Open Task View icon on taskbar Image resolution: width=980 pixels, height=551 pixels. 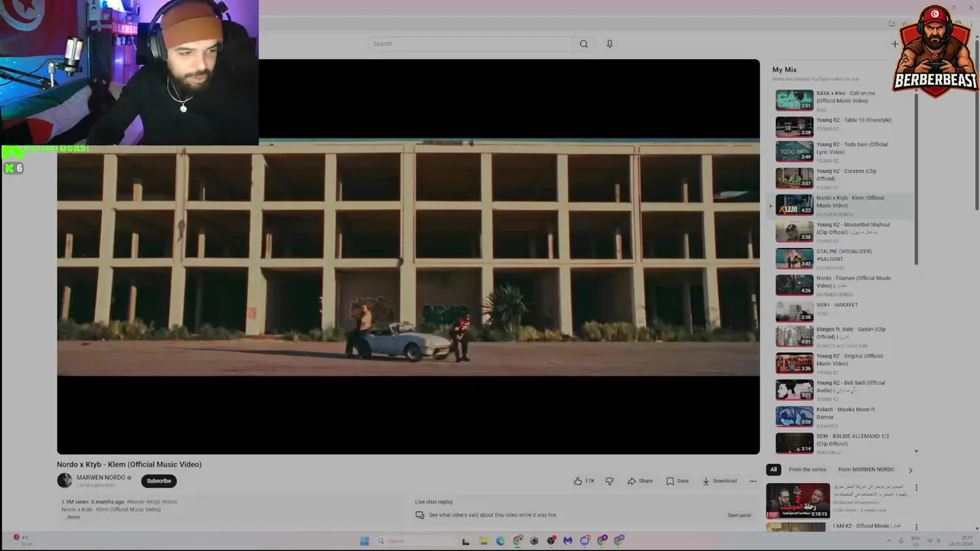click(x=465, y=541)
